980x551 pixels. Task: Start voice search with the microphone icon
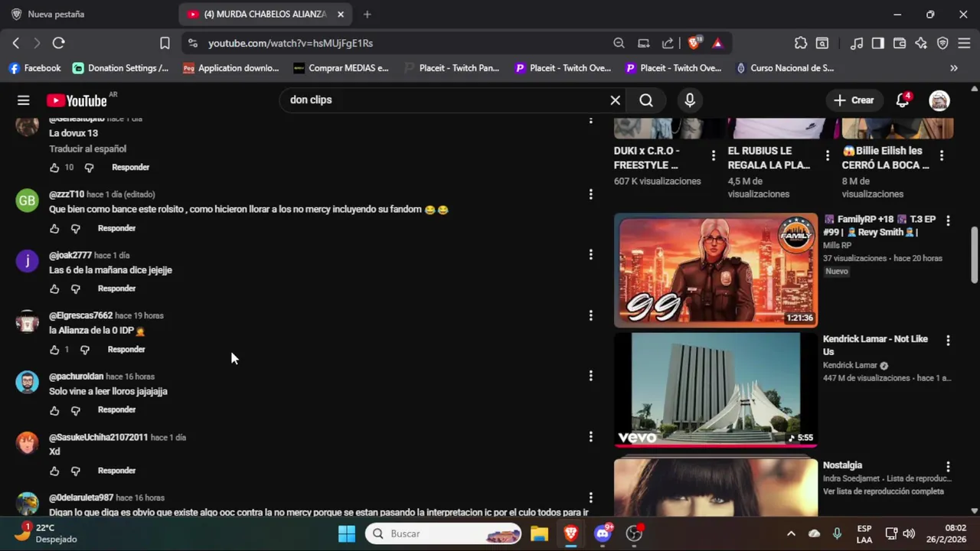(690, 100)
